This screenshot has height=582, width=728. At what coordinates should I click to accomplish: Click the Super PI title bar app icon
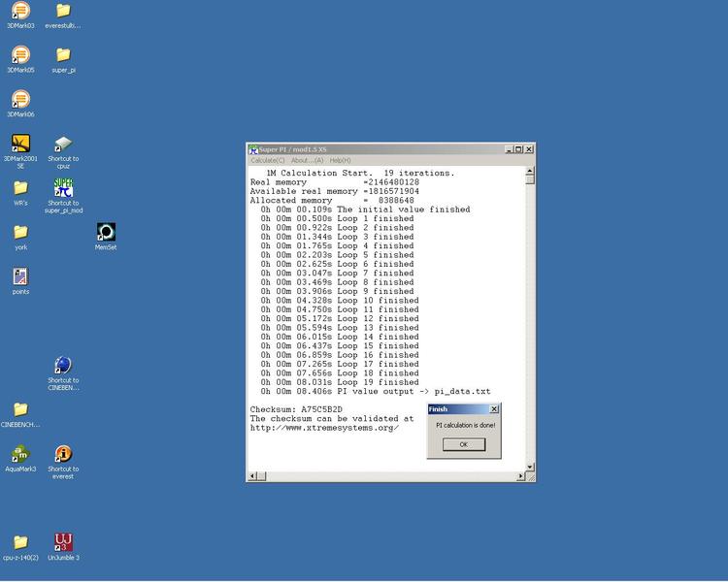253,149
